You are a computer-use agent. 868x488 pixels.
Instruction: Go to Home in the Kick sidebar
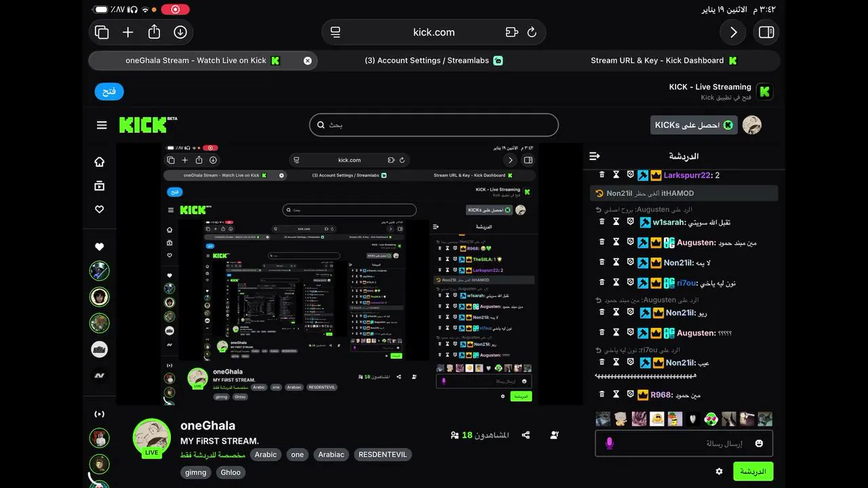coord(100,161)
